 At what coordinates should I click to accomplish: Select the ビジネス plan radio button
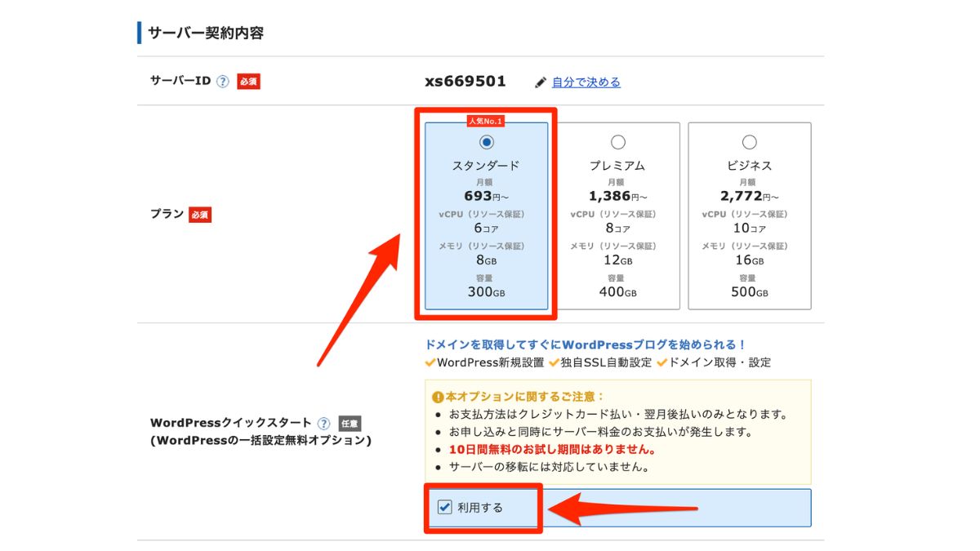point(748,142)
